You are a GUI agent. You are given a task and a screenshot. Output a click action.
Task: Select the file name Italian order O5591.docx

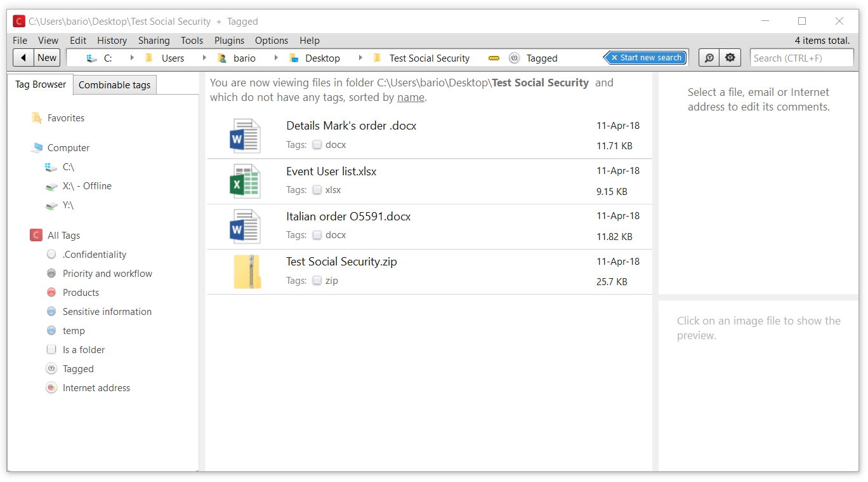pos(348,217)
